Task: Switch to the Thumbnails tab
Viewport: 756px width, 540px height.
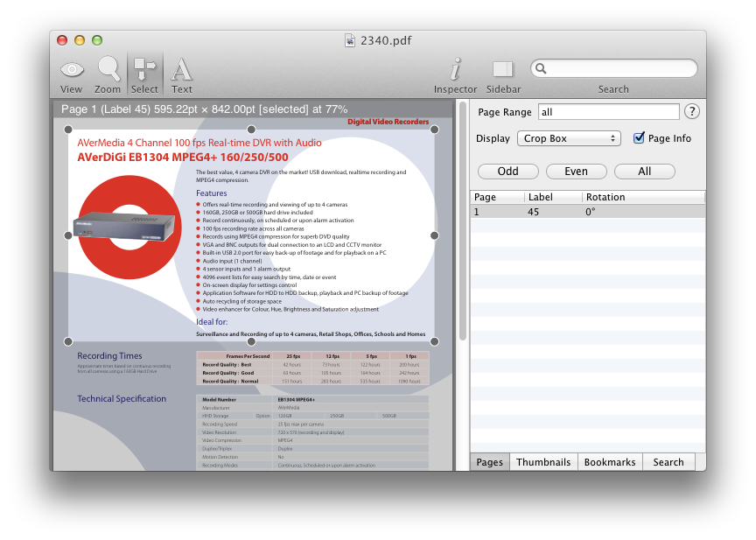Action: click(543, 462)
